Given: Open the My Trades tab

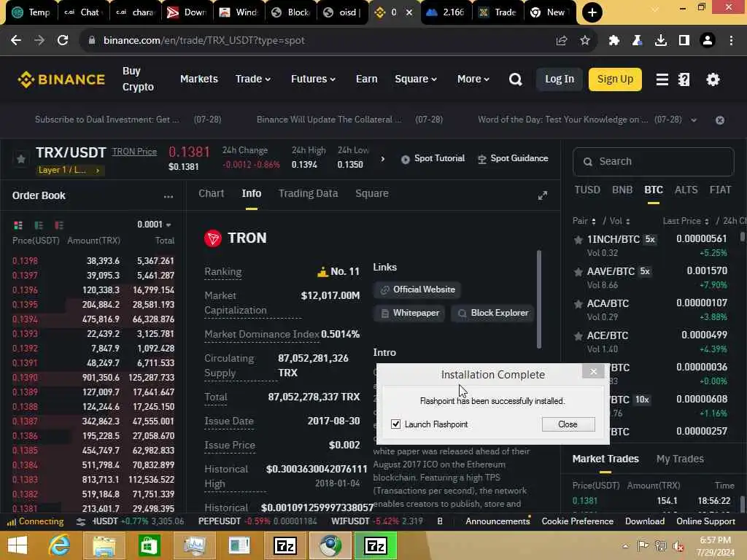Looking at the screenshot, I should [680, 459].
